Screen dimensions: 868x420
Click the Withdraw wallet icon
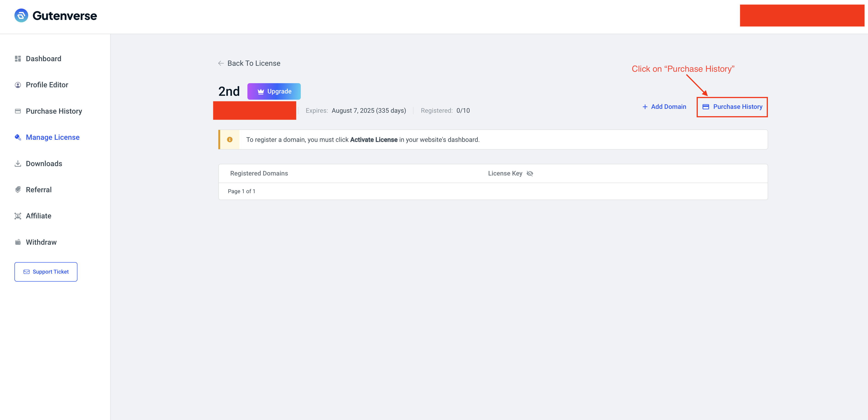tap(18, 242)
